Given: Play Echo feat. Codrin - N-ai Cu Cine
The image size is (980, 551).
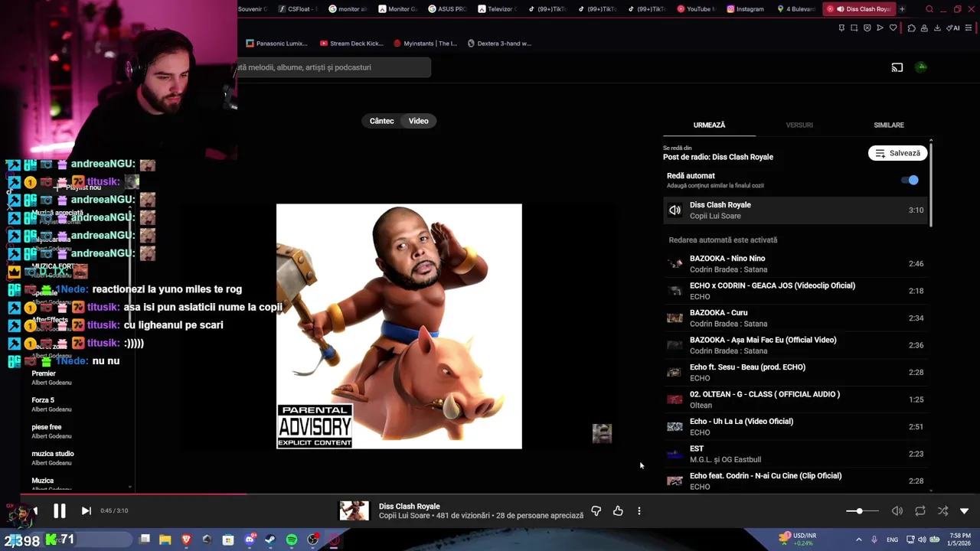Looking at the screenshot, I should click(x=796, y=481).
